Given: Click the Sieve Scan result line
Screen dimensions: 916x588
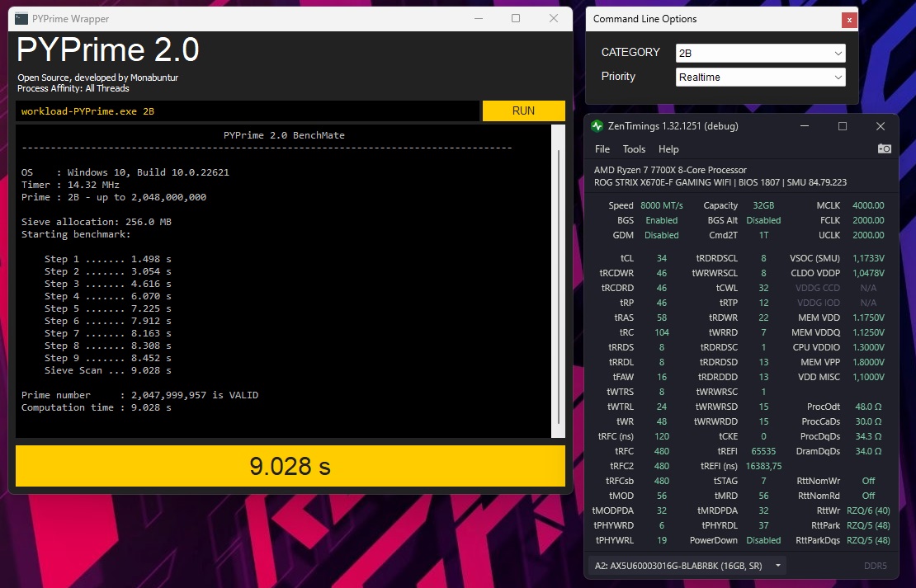Looking at the screenshot, I should pos(107,370).
